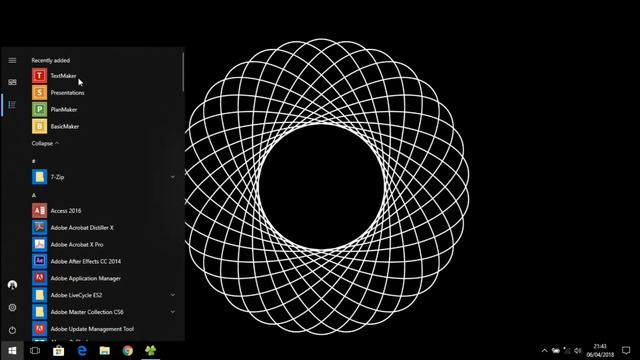Open the TextMaker app icon

pyautogui.click(x=40, y=76)
